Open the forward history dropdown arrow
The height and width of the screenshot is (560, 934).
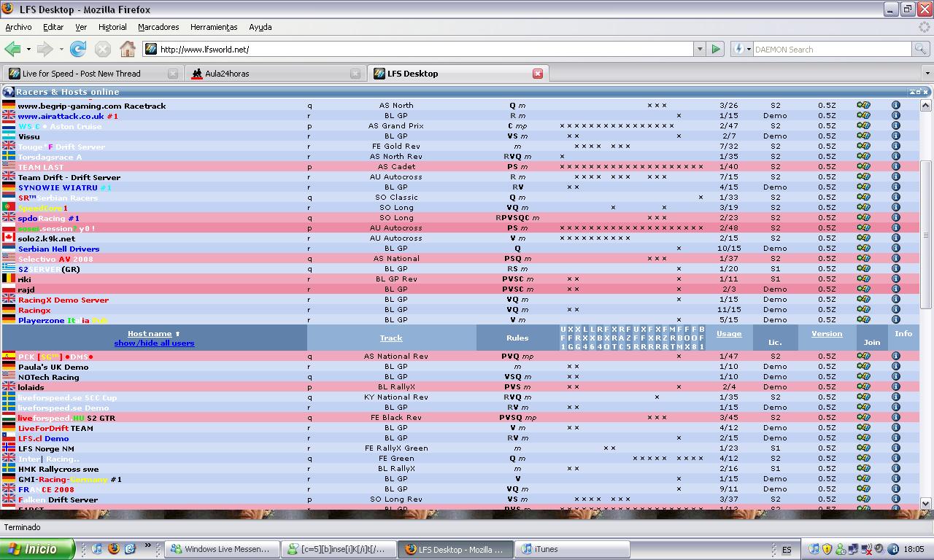click(x=61, y=50)
